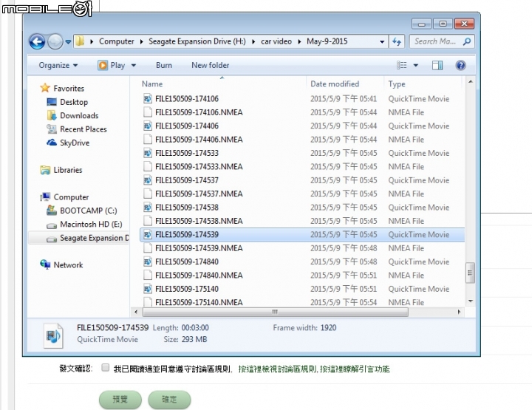This screenshot has height=410, width=532.
Task: Click the horizontal scrollbar right arrow
Action: 459,312
